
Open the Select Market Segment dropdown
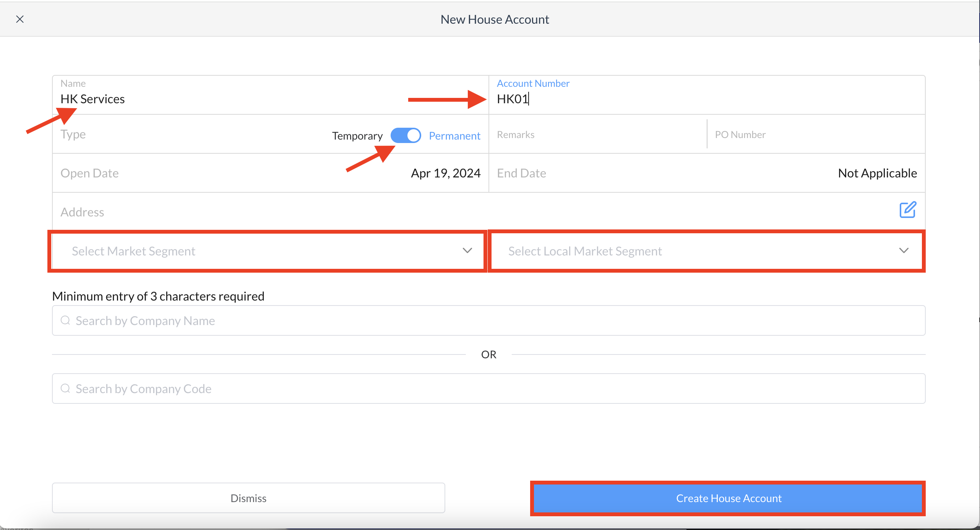click(x=267, y=251)
